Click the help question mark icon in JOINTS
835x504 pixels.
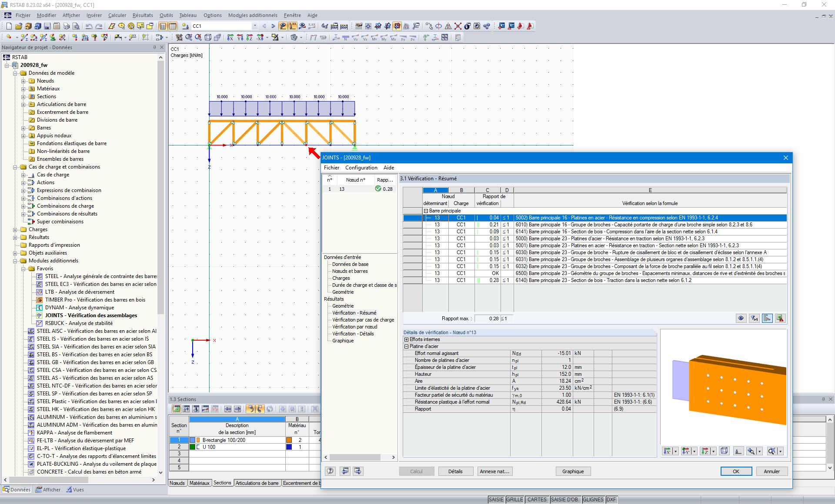[x=331, y=471]
